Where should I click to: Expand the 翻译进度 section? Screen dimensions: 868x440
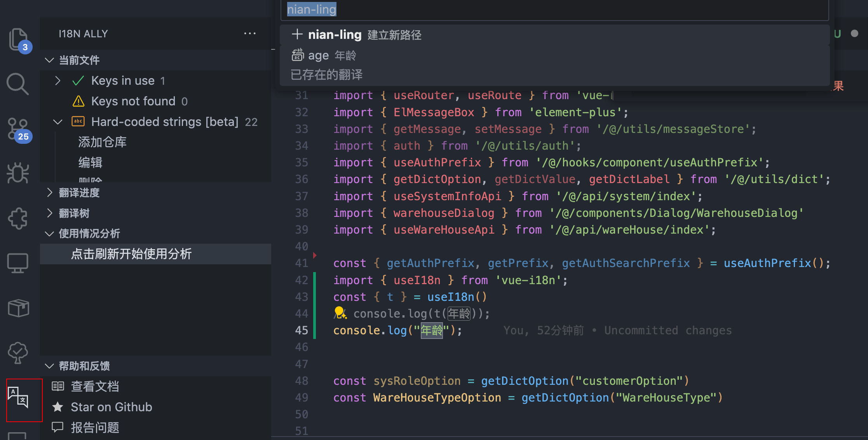click(49, 192)
